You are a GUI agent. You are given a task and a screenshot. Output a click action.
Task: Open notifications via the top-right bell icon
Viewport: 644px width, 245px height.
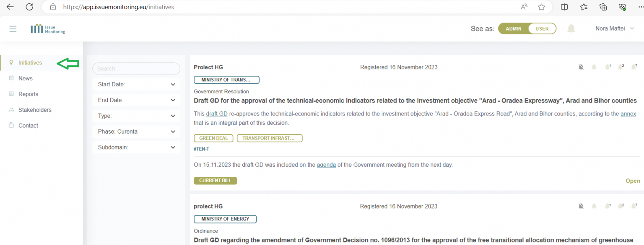(571, 28)
